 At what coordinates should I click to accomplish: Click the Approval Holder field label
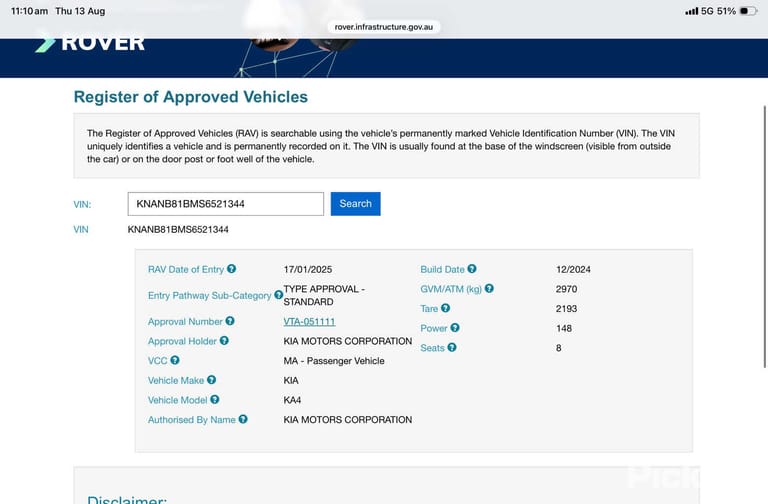point(182,341)
